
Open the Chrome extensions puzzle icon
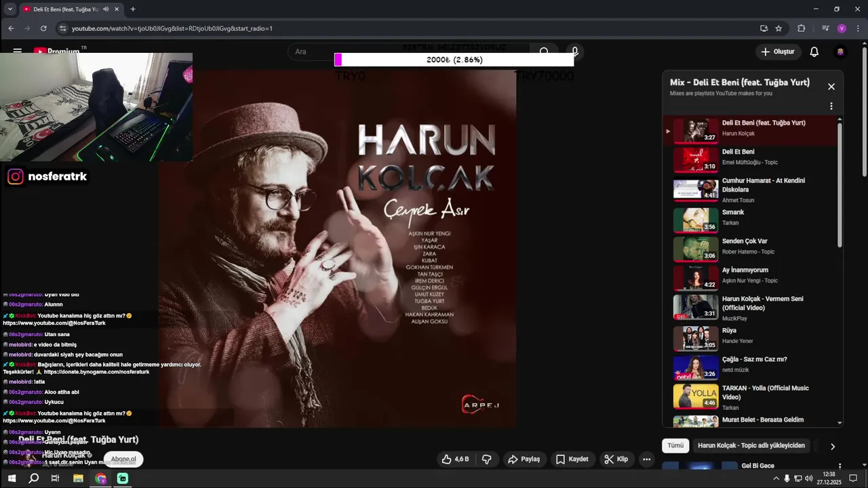click(x=802, y=28)
